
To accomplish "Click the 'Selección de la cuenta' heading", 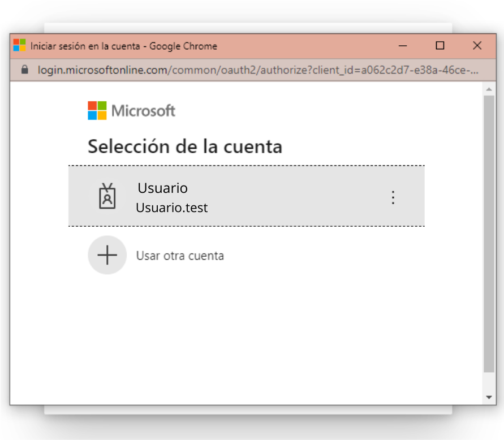I will [x=185, y=146].
